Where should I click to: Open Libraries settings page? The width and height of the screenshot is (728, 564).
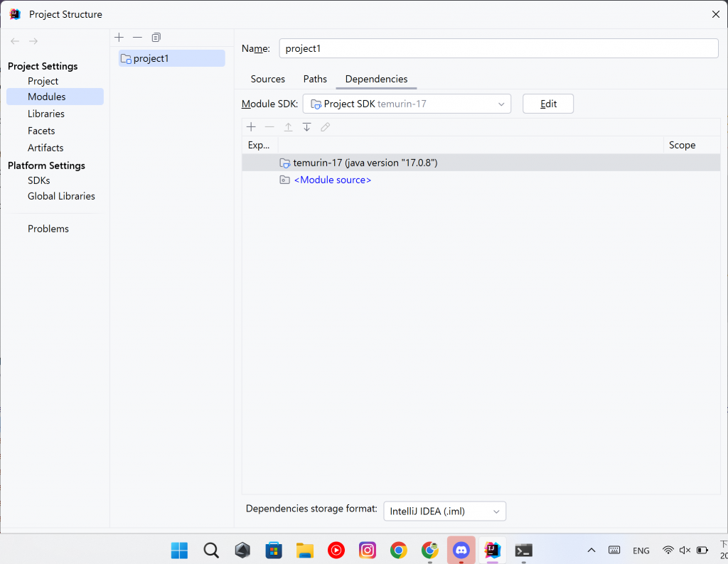46,114
